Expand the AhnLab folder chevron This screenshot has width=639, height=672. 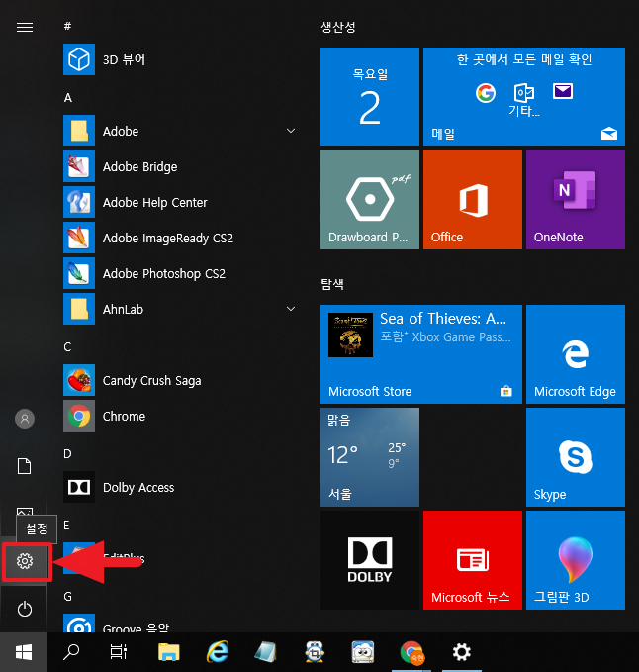291,309
